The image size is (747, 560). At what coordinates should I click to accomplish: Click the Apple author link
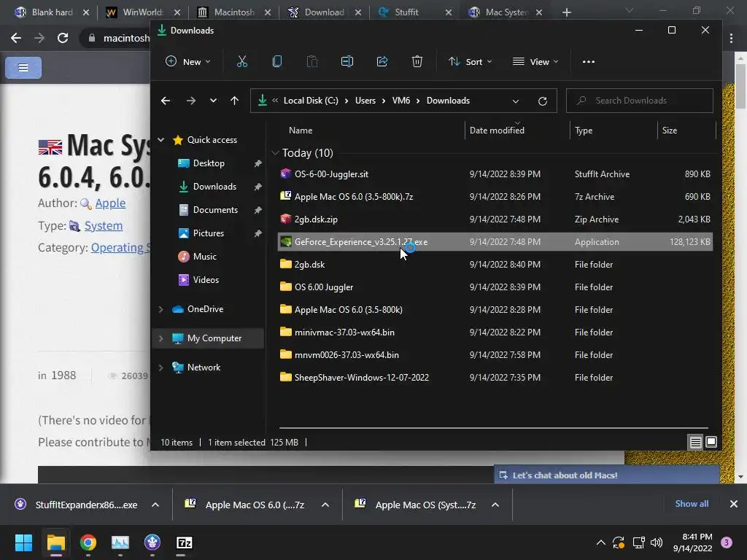[110, 203]
